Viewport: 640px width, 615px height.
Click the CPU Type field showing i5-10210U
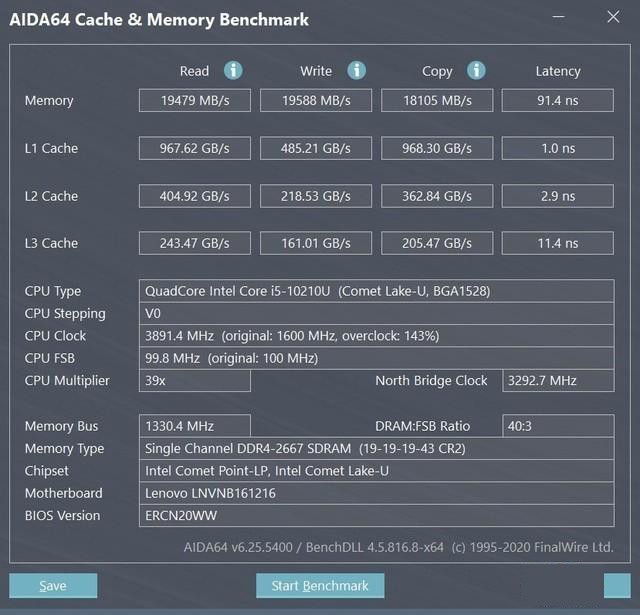[x=377, y=291]
